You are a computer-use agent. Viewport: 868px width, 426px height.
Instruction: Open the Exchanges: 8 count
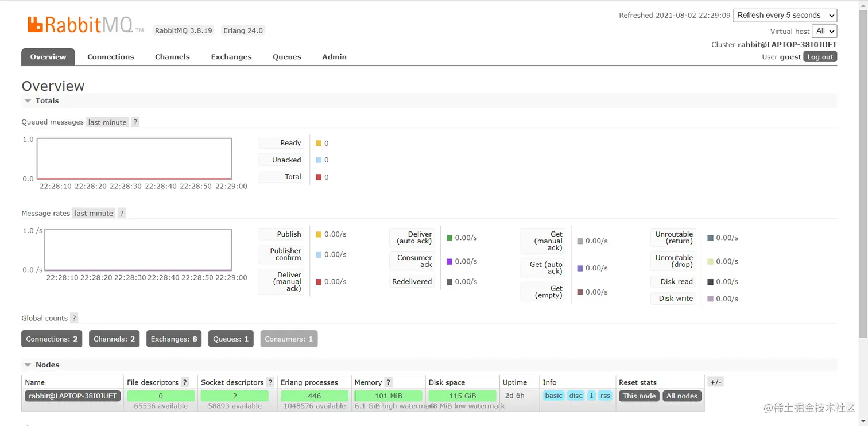click(x=174, y=339)
